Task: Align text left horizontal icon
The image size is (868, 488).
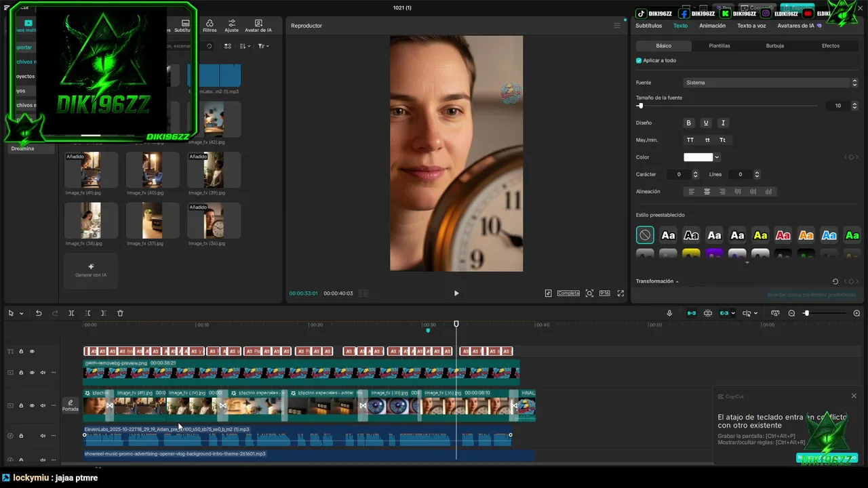Action: point(692,192)
